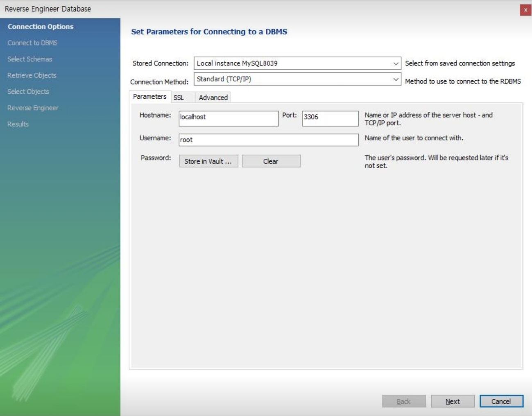Screen dimensions: 532x416
Task: Open the Connection Method dropdown
Action: (297, 79)
